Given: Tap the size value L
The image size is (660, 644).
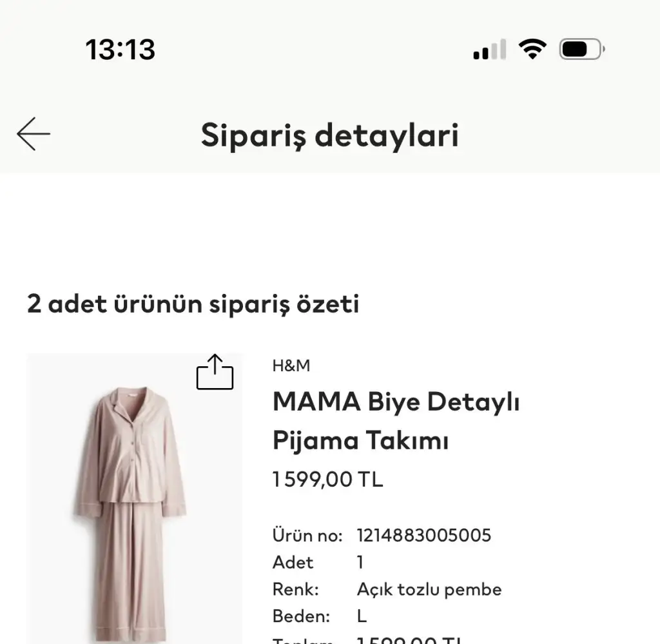Looking at the screenshot, I should 362,616.
